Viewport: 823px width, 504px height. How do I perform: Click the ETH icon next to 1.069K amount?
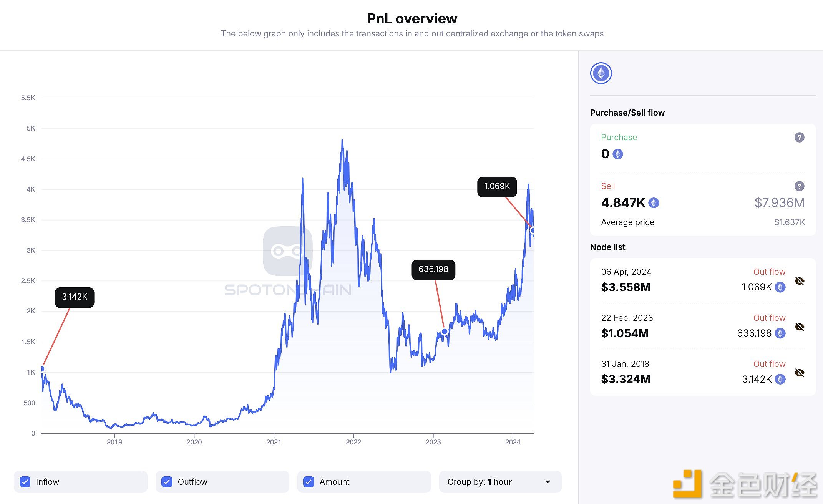[x=780, y=287]
